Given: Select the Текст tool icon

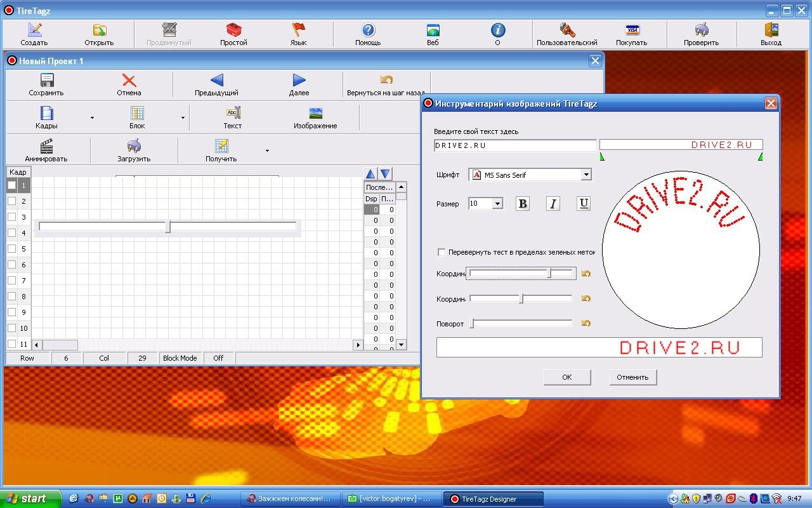Looking at the screenshot, I should click(x=233, y=113).
